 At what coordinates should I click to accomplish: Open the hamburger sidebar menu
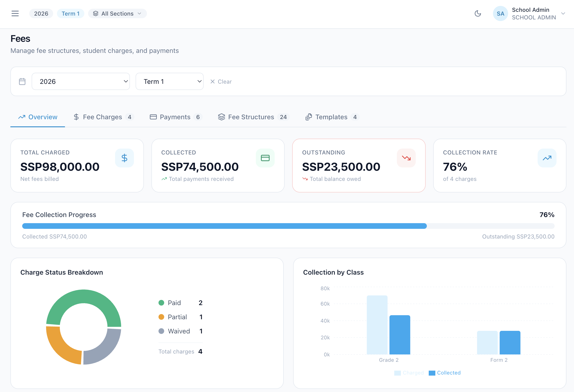[x=15, y=13]
